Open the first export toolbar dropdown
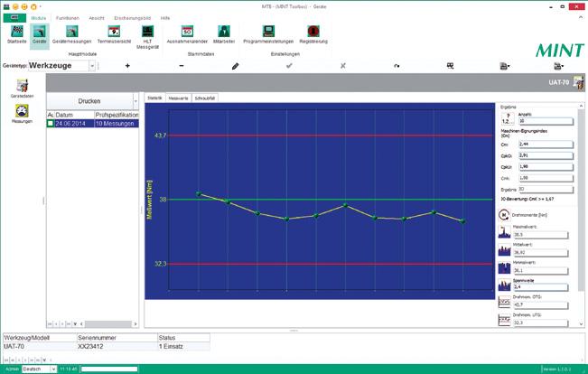 [x=505, y=66]
